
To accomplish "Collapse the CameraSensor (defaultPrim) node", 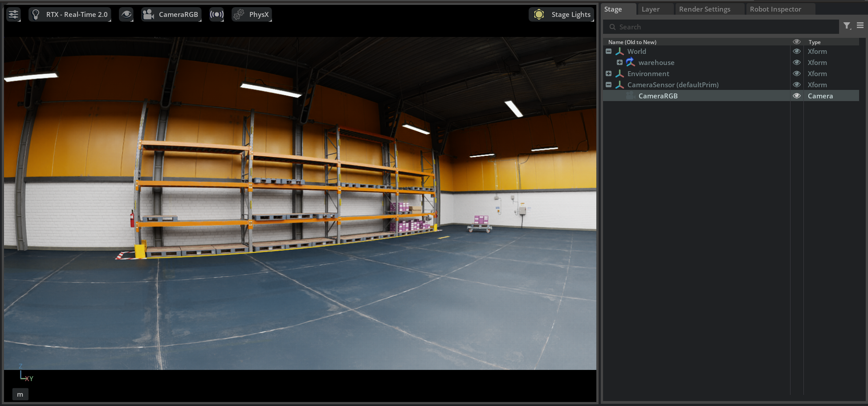I will [x=608, y=85].
